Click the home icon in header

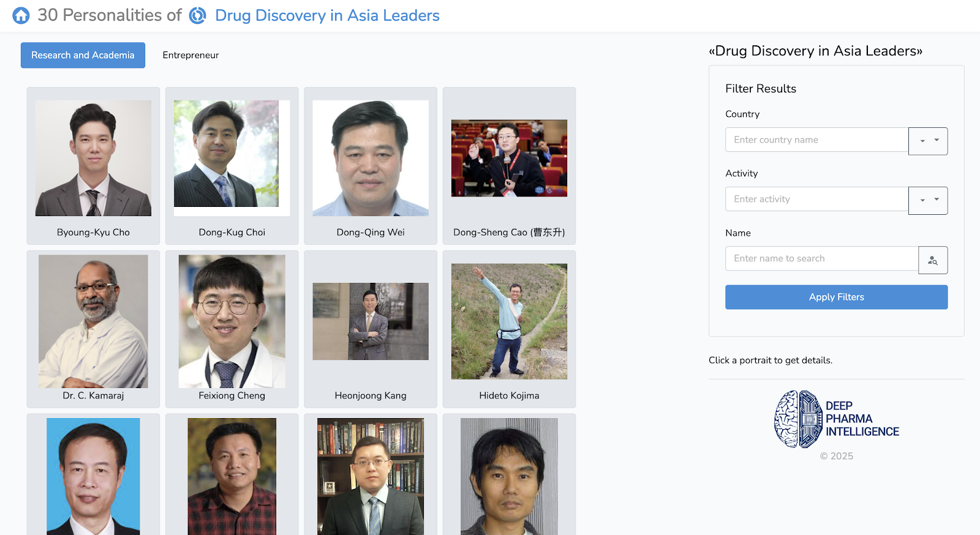[x=21, y=15]
